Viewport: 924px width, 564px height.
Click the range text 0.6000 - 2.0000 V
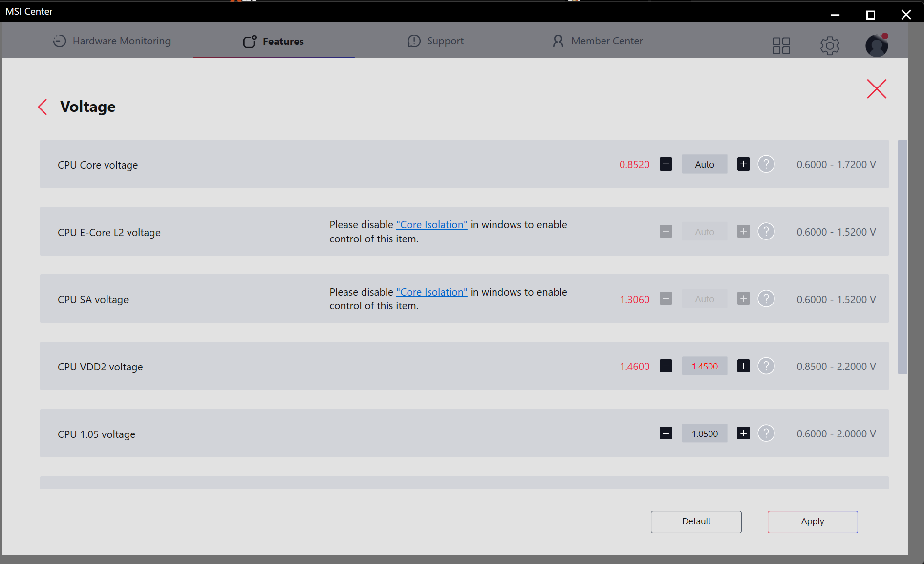[836, 434]
